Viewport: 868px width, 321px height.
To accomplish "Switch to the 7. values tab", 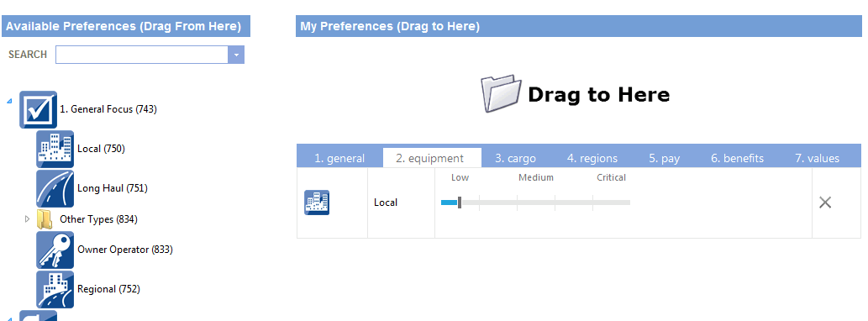I will click(x=817, y=158).
